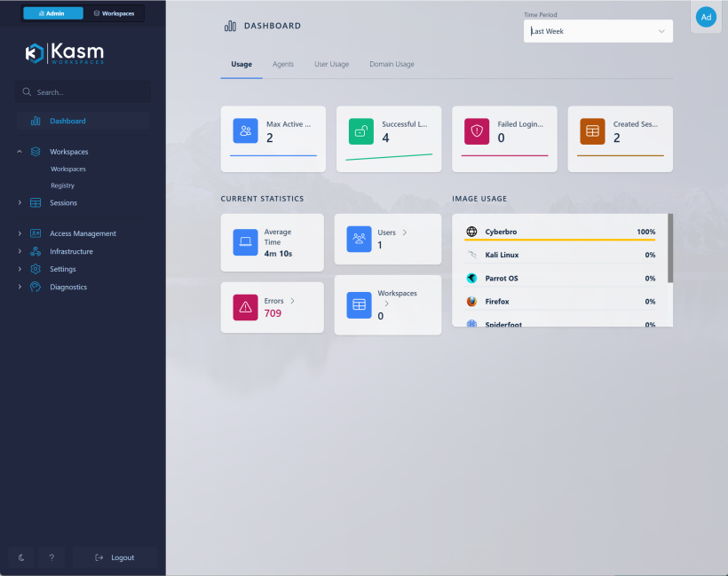Click the Sessions grid icon
The image size is (728, 576).
pyautogui.click(x=36, y=202)
